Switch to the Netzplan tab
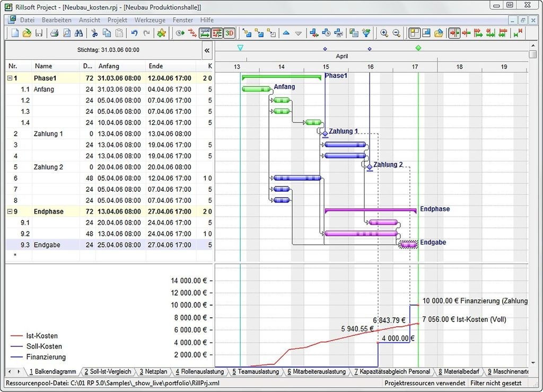This screenshot has width=543, height=392. point(153,371)
